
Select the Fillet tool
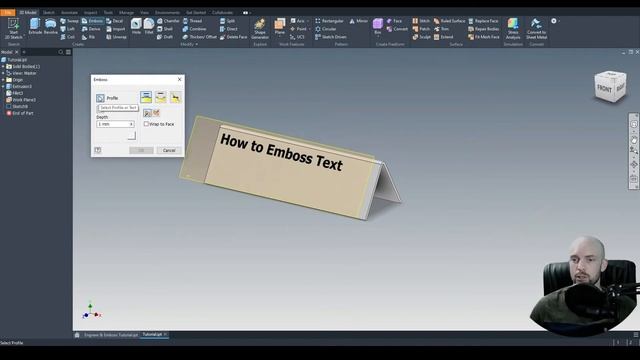pos(149,27)
